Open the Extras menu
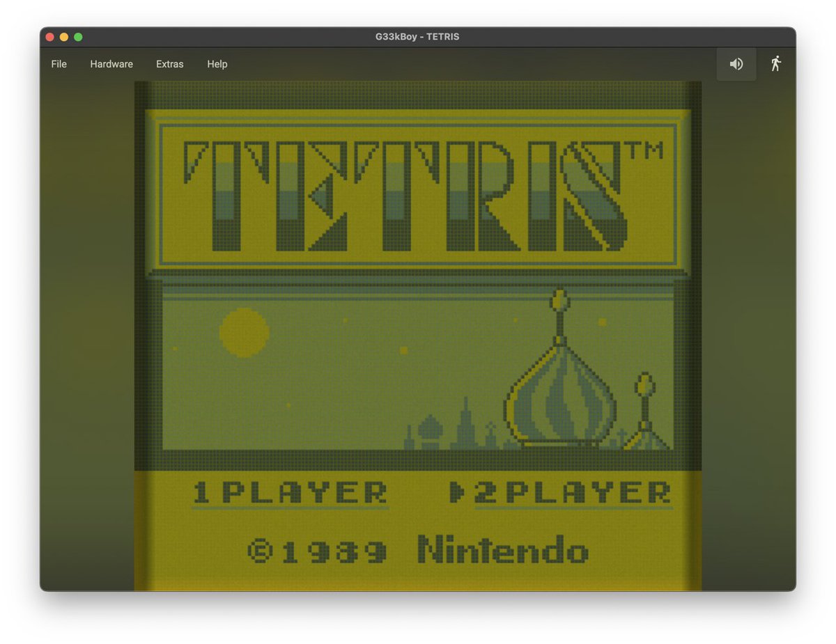836x644 pixels. [170, 64]
